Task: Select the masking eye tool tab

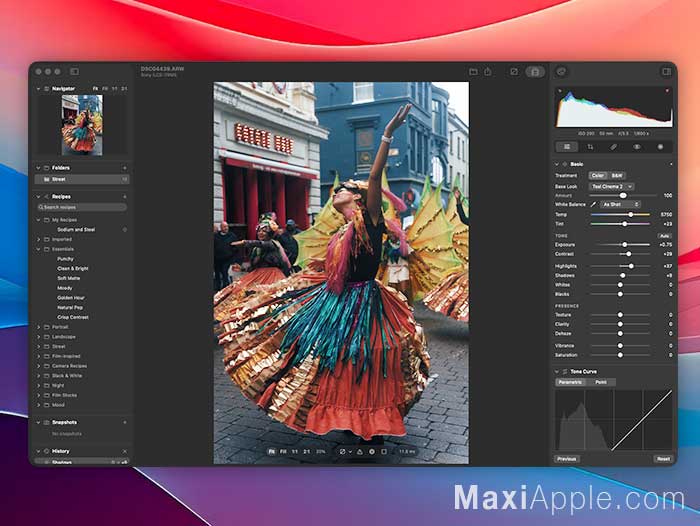Action: click(637, 147)
